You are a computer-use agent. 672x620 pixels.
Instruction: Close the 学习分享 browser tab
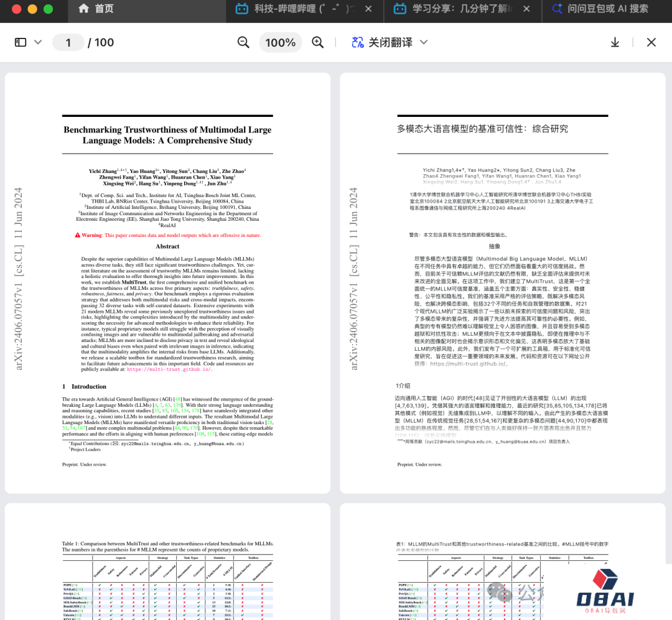point(526,9)
